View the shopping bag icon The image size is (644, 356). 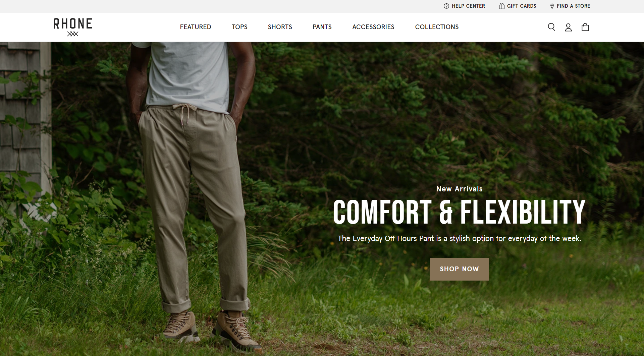point(585,27)
